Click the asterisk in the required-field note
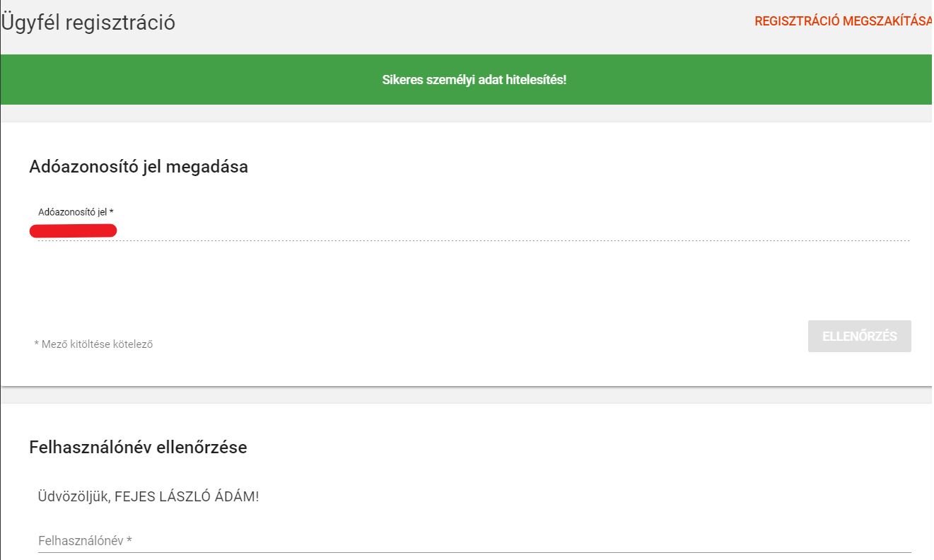 coord(37,344)
